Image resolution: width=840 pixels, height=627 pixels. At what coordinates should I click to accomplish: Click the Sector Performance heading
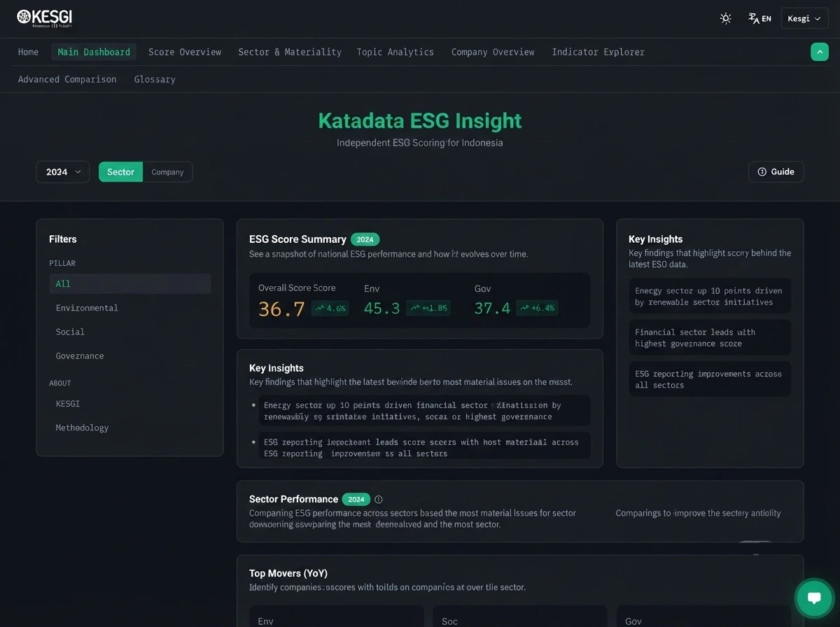(x=293, y=499)
